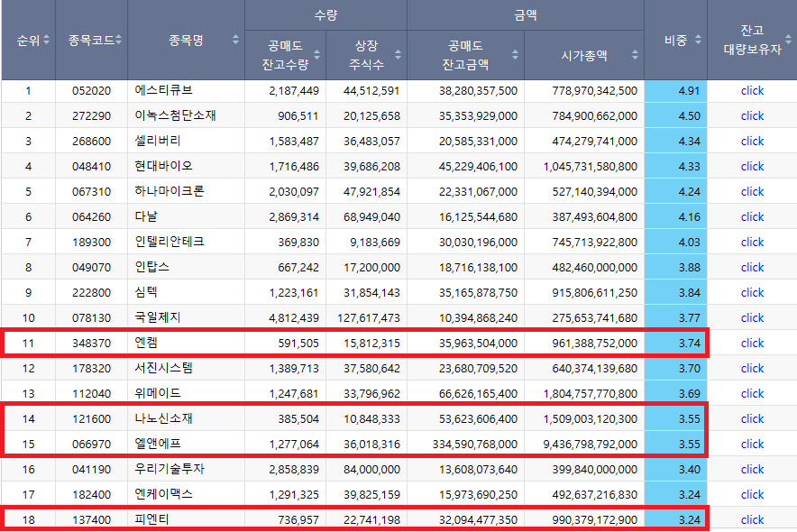Sort by 시가총액 sort arrows
This screenshot has height=532, width=797.
pos(635,55)
